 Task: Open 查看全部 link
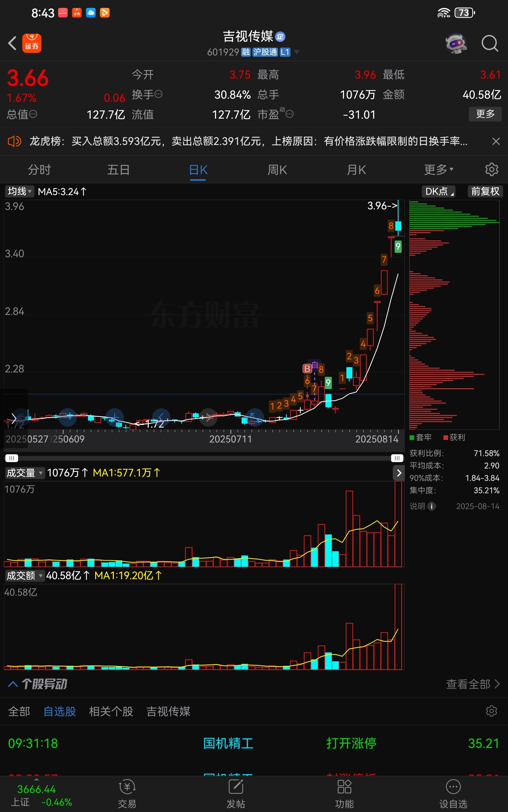[473, 684]
